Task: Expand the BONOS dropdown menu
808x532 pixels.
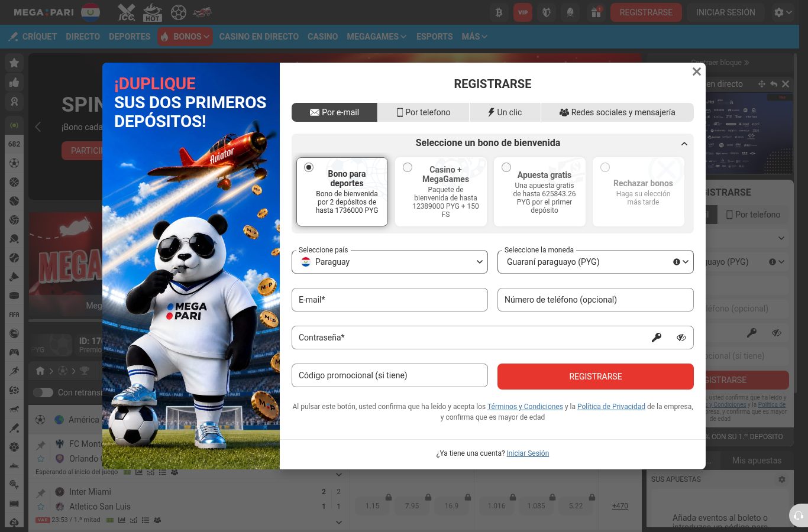Action: click(x=185, y=37)
